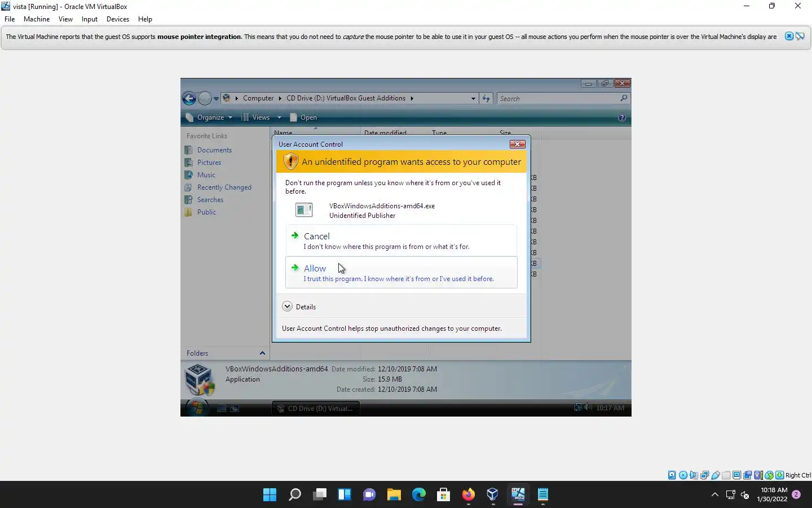Click the keyboard capture arrow icon
The image size is (812, 508).
click(779, 475)
